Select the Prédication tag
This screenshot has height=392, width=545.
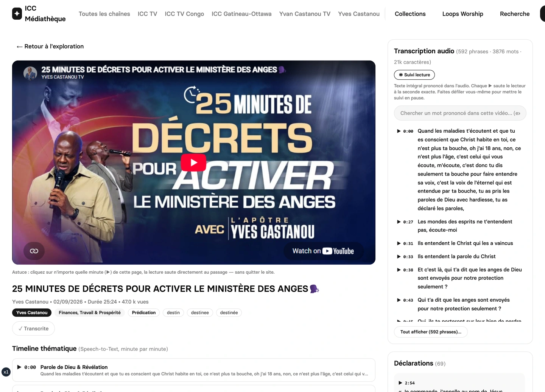pos(144,313)
